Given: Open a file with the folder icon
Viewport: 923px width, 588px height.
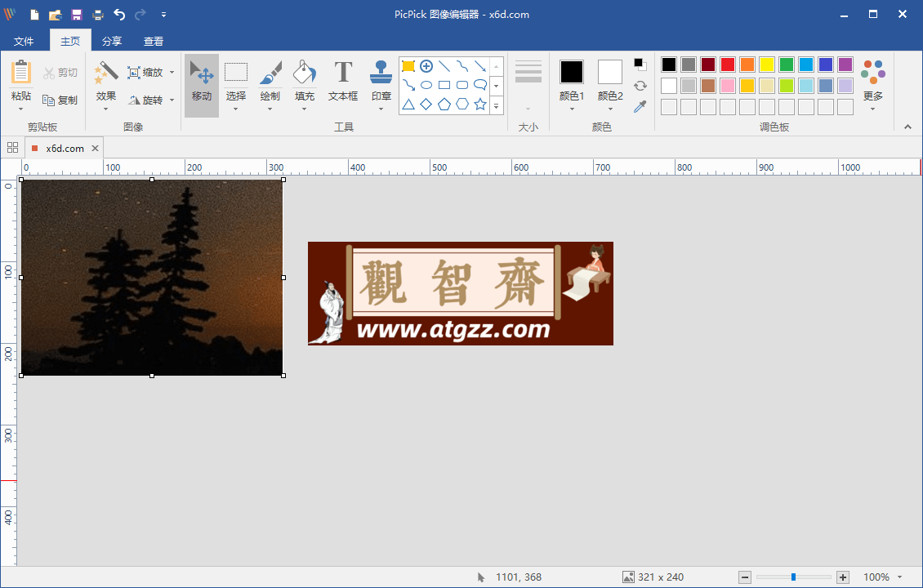Looking at the screenshot, I should 56,15.
